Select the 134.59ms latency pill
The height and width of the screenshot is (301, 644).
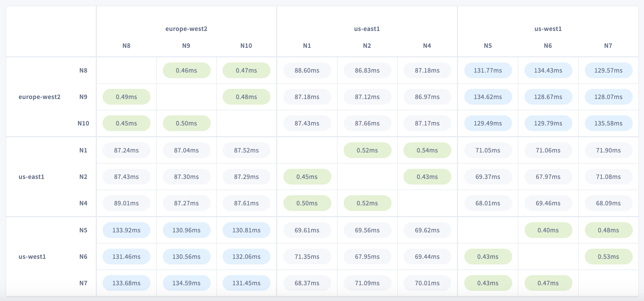click(x=186, y=283)
